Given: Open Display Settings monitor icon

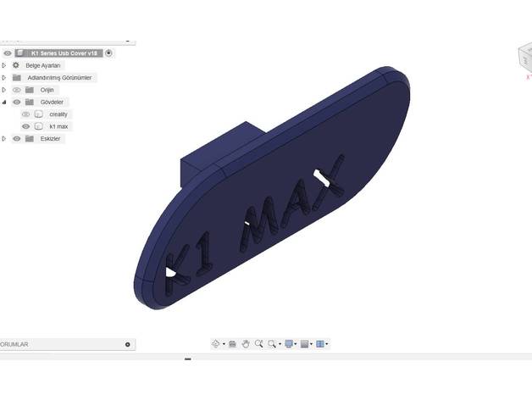Looking at the screenshot, I should tap(289, 344).
